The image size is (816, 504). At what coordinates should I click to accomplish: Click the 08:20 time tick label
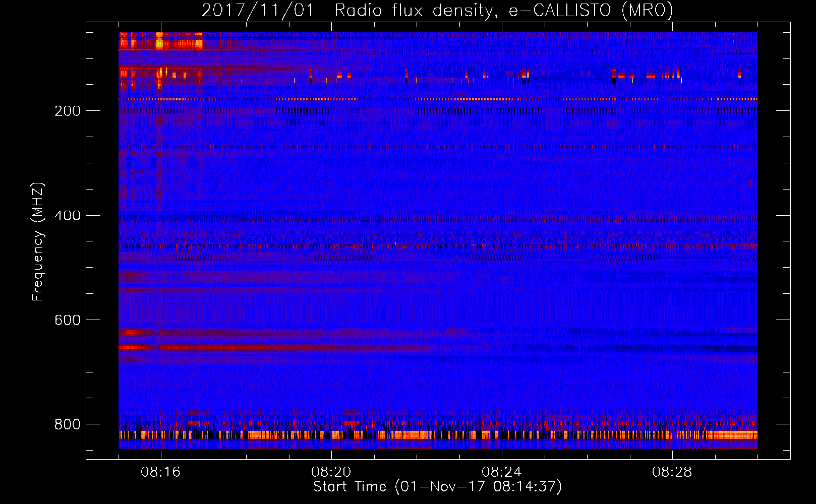[331, 472]
